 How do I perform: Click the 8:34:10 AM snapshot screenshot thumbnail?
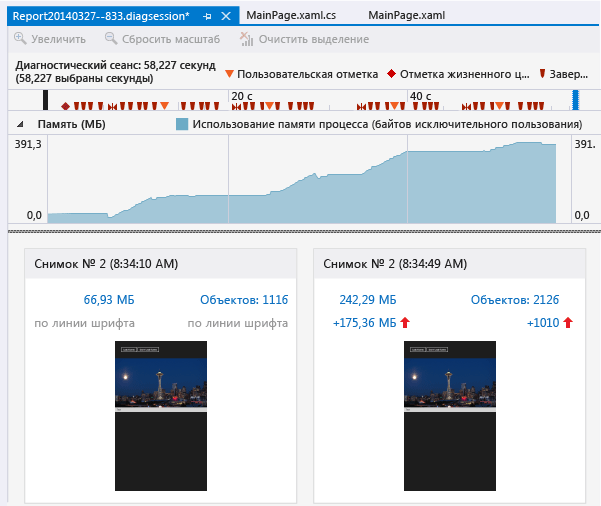pyautogui.click(x=161, y=416)
